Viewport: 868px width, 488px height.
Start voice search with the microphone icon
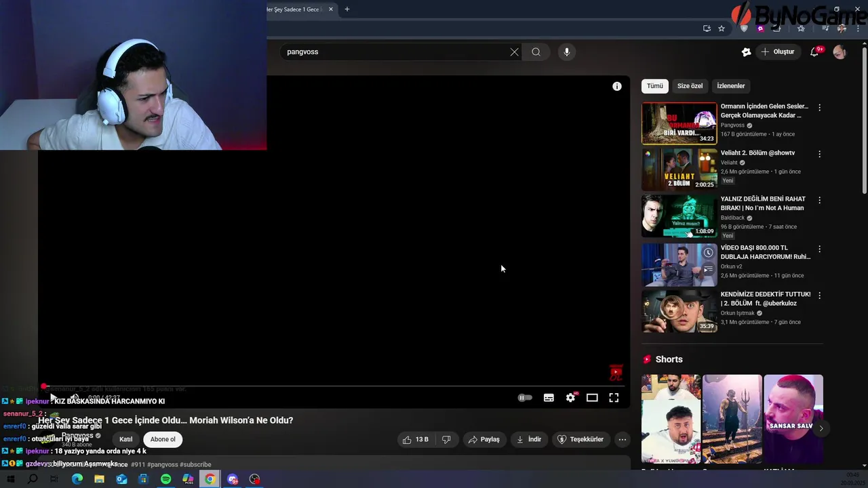(567, 52)
